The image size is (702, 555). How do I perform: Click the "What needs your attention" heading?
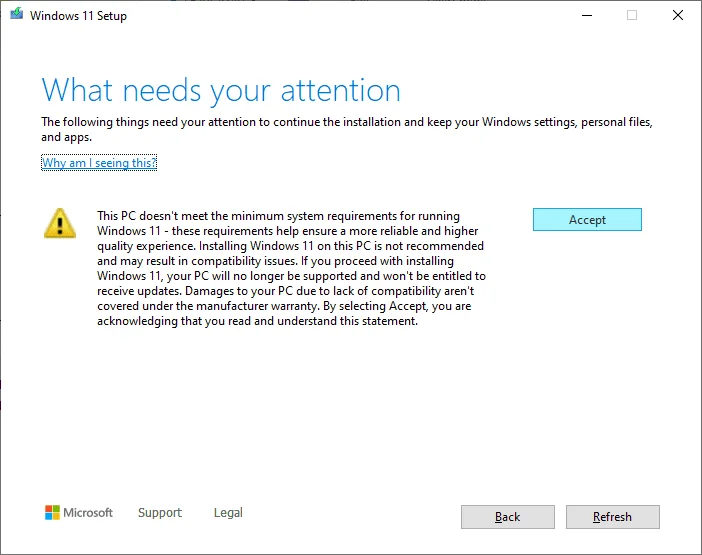click(221, 91)
